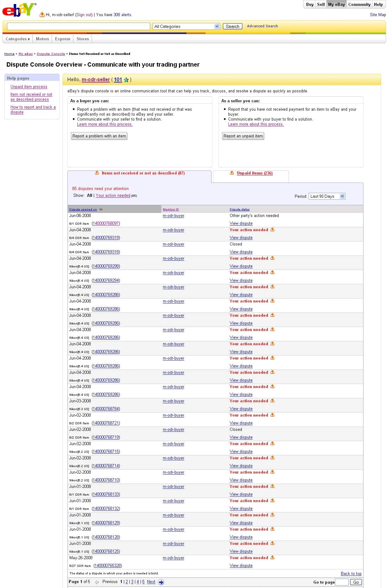Go to page 5 of results

click(x=143, y=582)
